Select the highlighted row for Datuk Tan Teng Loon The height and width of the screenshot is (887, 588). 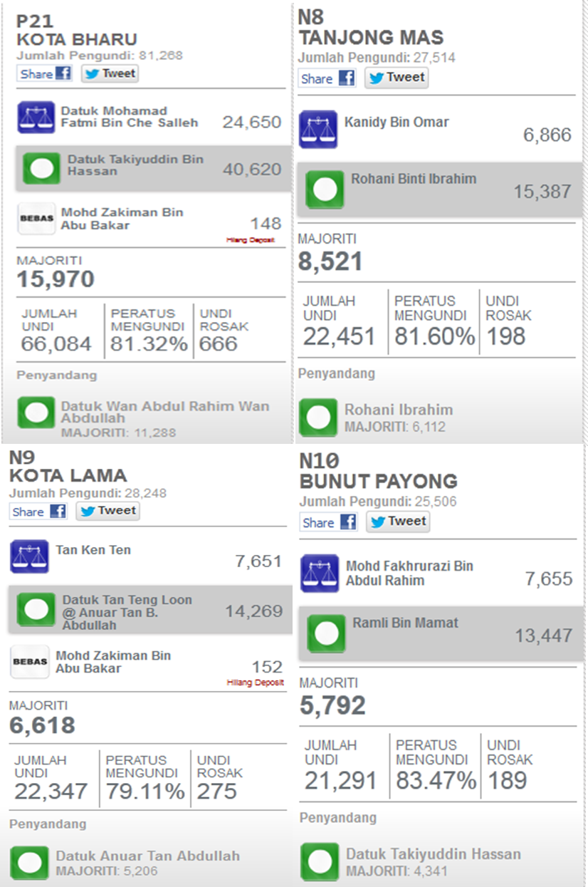(150, 611)
